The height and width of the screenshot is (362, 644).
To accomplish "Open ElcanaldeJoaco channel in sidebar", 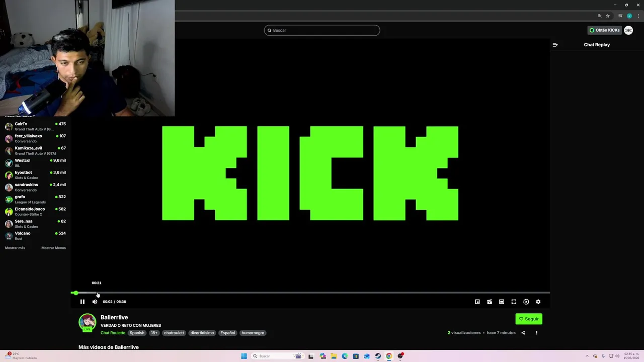I will tap(35, 211).
